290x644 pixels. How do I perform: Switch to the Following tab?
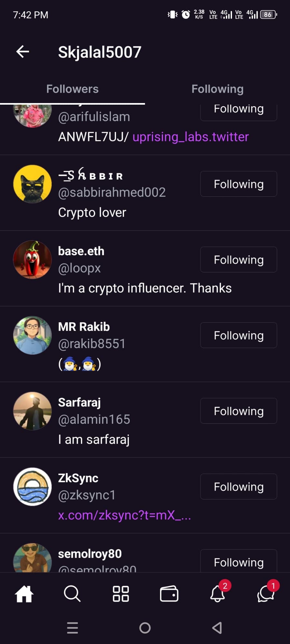pos(217,89)
